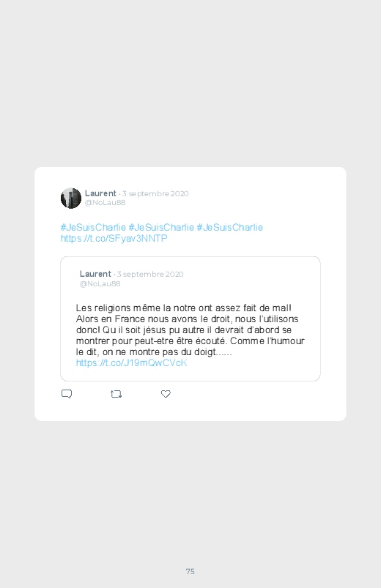Click the reply speech bubble icon

click(67, 394)
